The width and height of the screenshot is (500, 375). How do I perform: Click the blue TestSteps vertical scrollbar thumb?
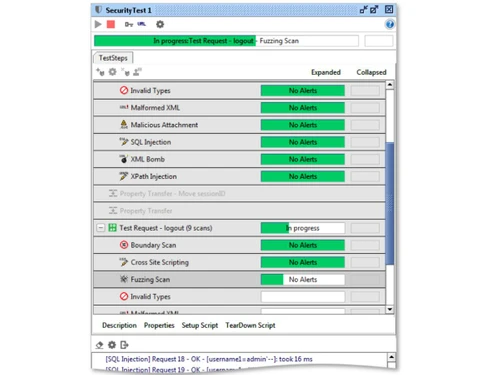(x=390, y=203)
